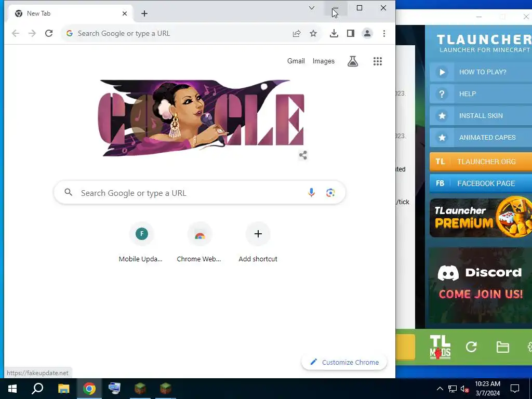The image size is (532, 399).
Task: Bookmark this tab with the star icon
Action: pyautogui.click(x=313, y=33)
